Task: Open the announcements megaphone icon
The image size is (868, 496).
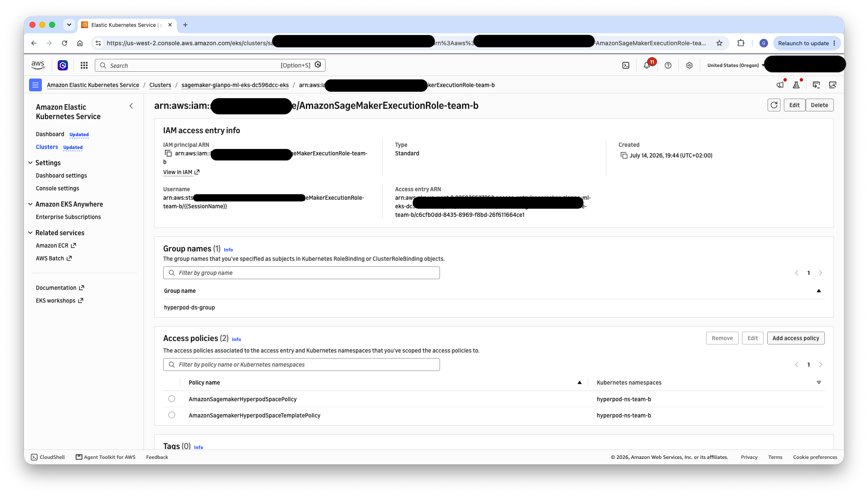Action: coord(780,85)
